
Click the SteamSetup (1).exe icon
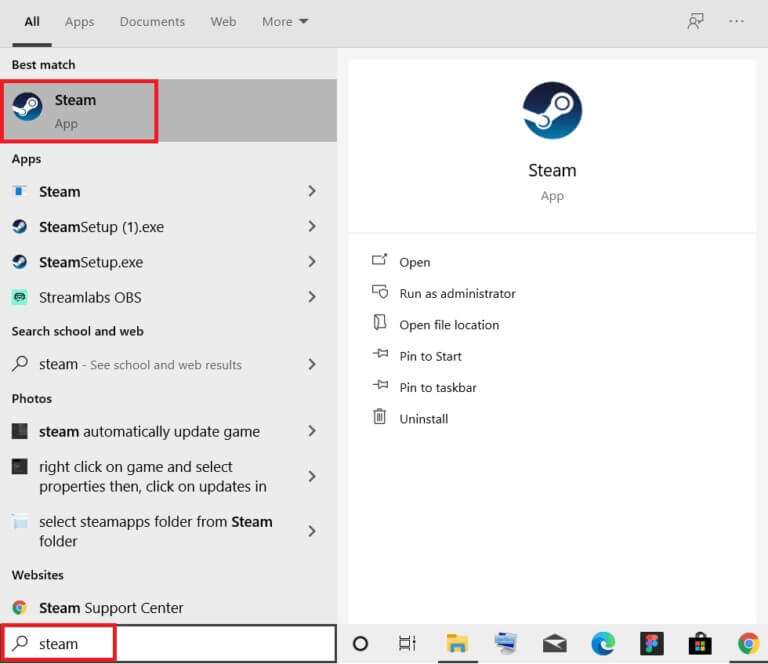(19, 227)
